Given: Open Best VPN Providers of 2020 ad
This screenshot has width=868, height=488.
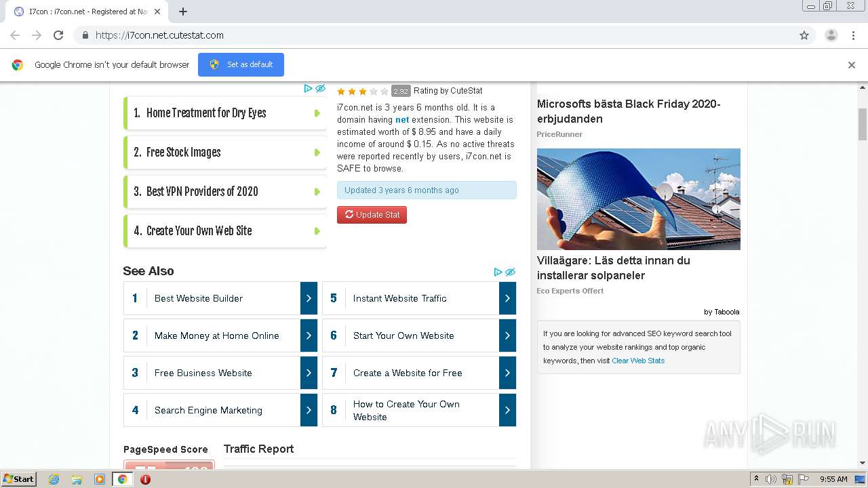Looking at the screenshot, I should coord(225,192).
